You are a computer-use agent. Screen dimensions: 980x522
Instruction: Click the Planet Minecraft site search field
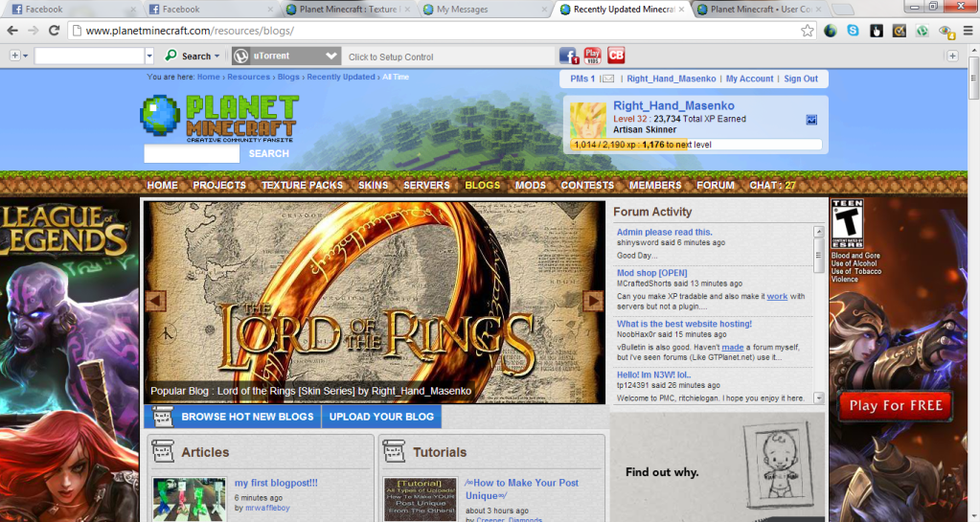pyautogui.click(x=192, y=153)
